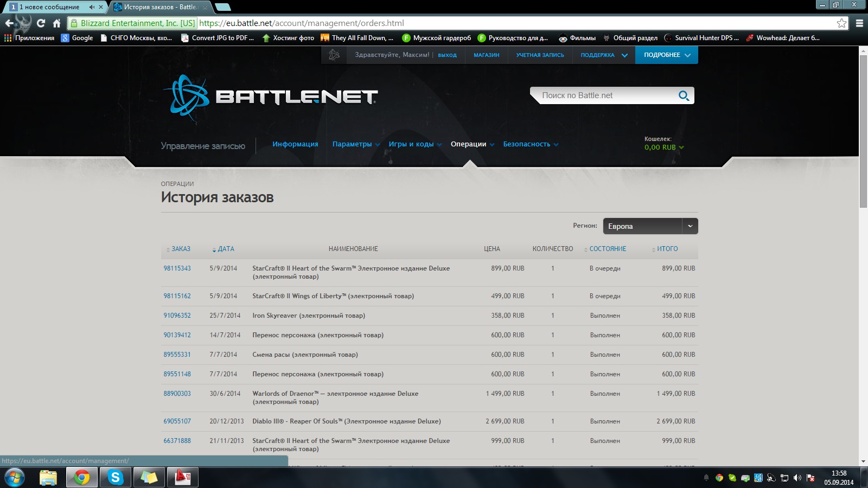Screen dimensions: 868x488
Task: Open Wowhead bookmark
Action: click(x=783, y=38)
